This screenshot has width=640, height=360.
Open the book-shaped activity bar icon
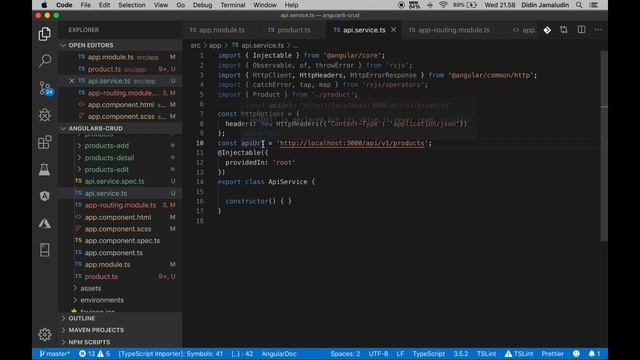pos(44,250)
